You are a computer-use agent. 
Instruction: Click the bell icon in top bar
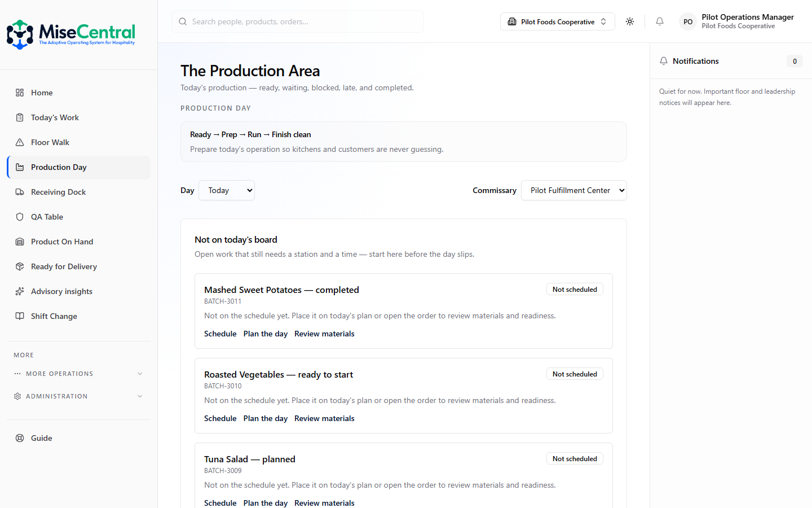point(660,21)
